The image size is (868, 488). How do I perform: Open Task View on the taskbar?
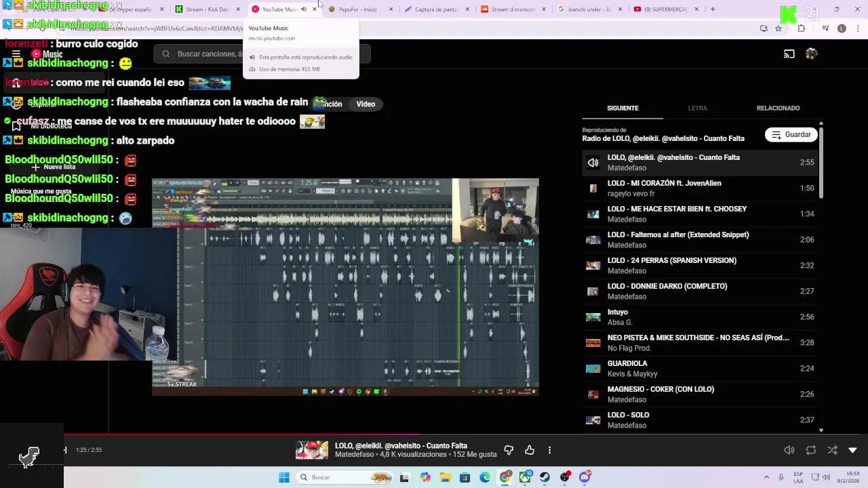pyautogui.click(x=404, y=477)
